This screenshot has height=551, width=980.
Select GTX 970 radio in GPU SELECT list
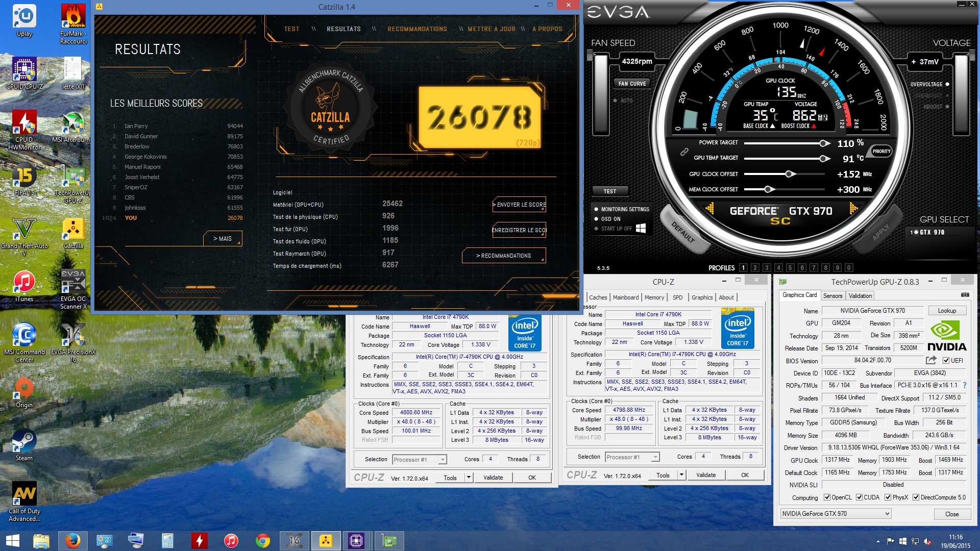916,232
